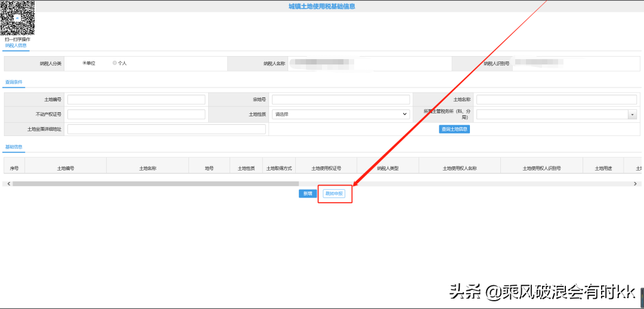Click the QR code image
Screen dimensions: 644x309
tap(17, 18)
